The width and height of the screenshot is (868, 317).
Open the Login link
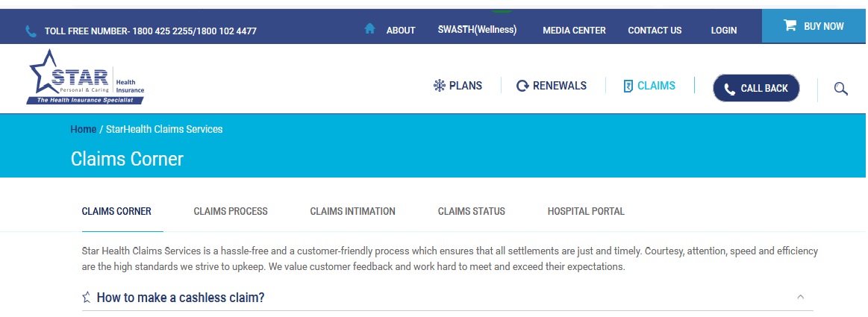[x=723, y=31]
